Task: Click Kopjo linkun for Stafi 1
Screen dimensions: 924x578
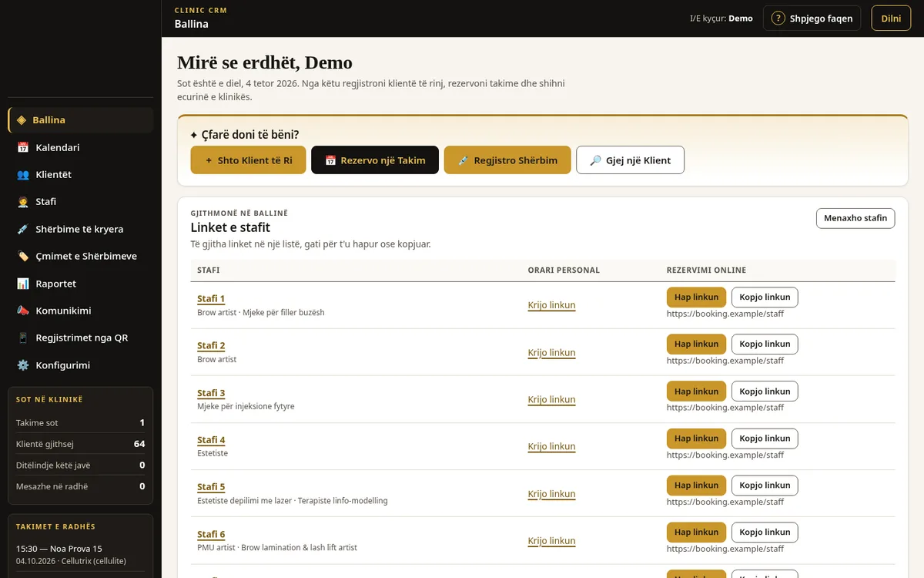Action: click(765, 297)
